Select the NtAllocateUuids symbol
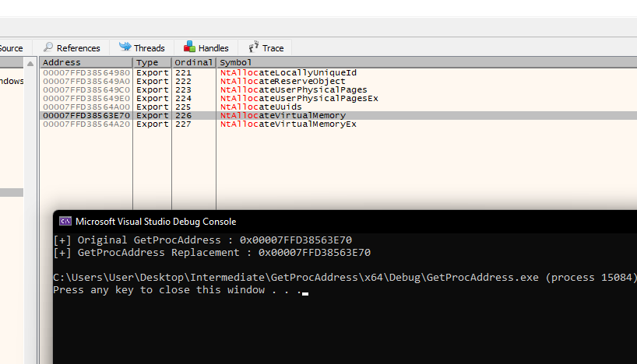The image size is (637, 364). (261, 107)
